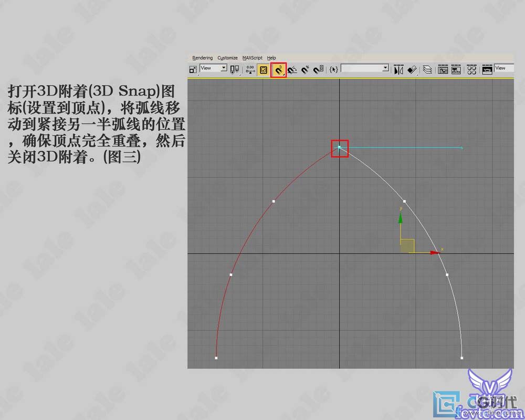Viewport: 525px width, 420px height.
Task: Click the Mirror tool icon
Action: click(x=398, y=70)
